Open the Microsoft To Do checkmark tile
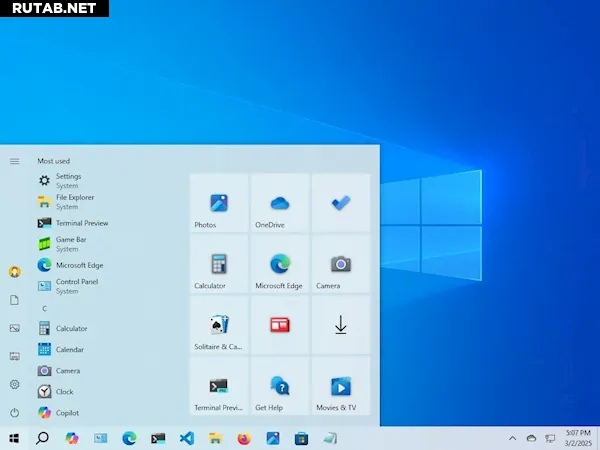This screenshot has height=450, width=600. tap(341, 203)
